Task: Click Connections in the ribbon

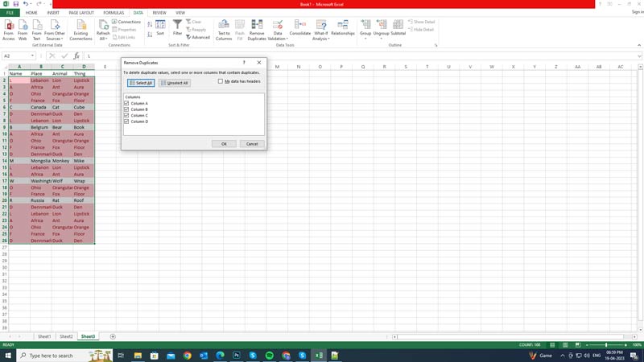Action: coord(126,22)
